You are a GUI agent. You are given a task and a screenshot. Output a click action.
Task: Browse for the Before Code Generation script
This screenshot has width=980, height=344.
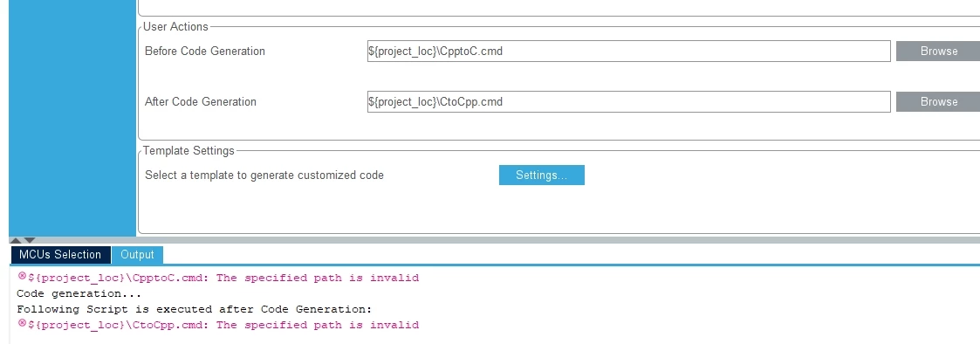pyautogui.click(x=938, y=52)
